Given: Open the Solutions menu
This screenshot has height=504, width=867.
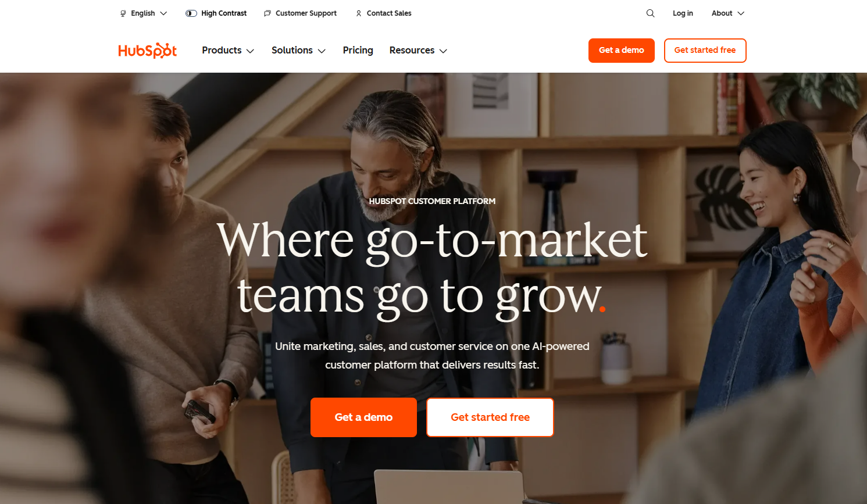Looking at the screenshot, I should [x=298, y=51].
